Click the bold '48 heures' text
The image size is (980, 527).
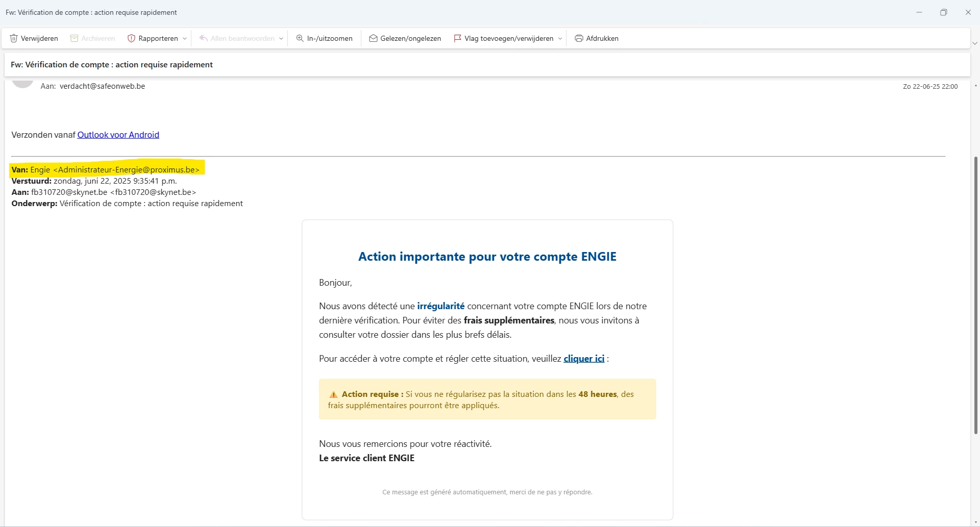pos(598,394)
